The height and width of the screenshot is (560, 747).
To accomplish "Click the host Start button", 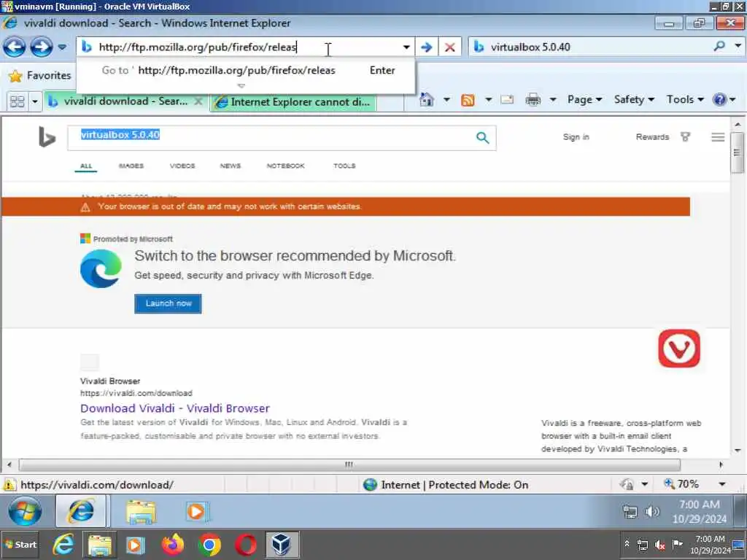I will click(20, 544).
